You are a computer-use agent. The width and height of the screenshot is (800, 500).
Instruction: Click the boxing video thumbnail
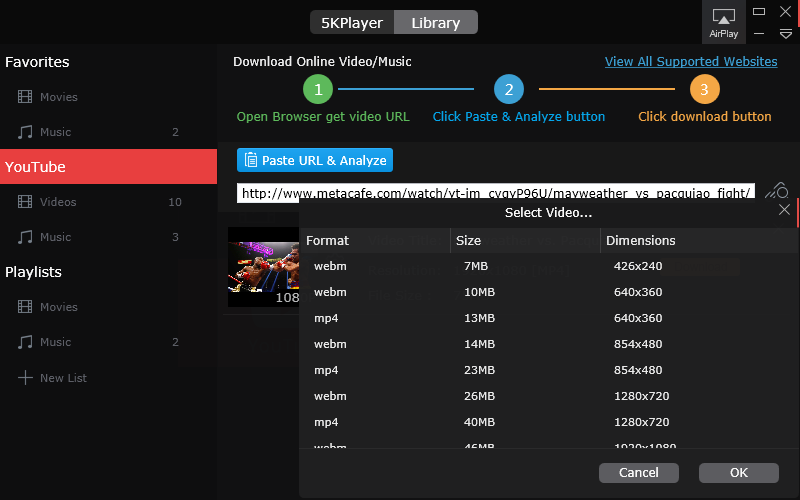[x=263, y=267]
